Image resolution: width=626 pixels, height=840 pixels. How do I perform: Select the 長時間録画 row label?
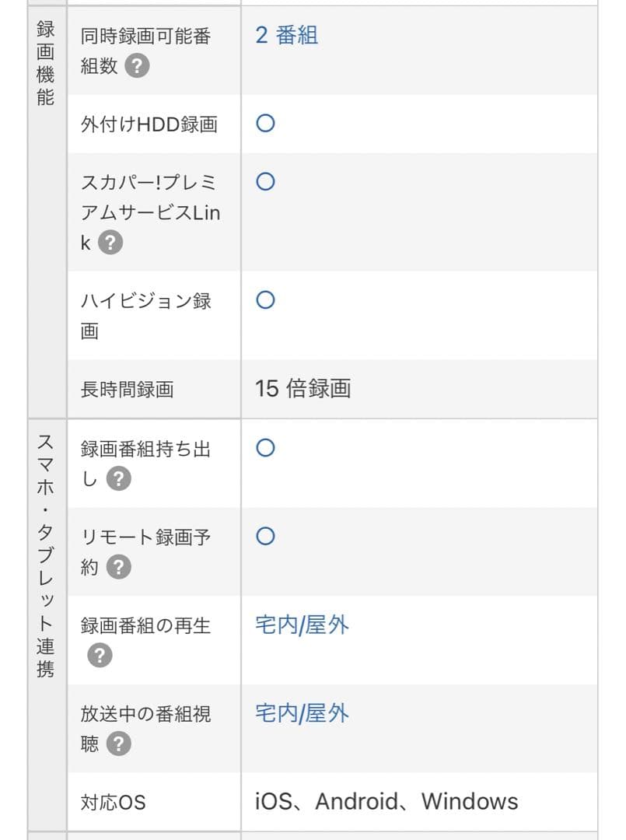point(127,390)
